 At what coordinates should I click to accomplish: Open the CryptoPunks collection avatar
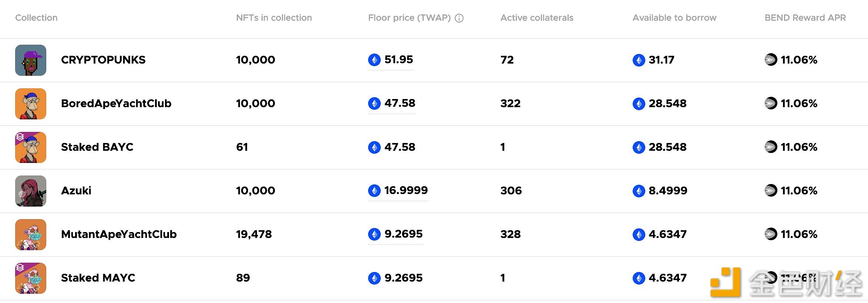pos(31,60)
